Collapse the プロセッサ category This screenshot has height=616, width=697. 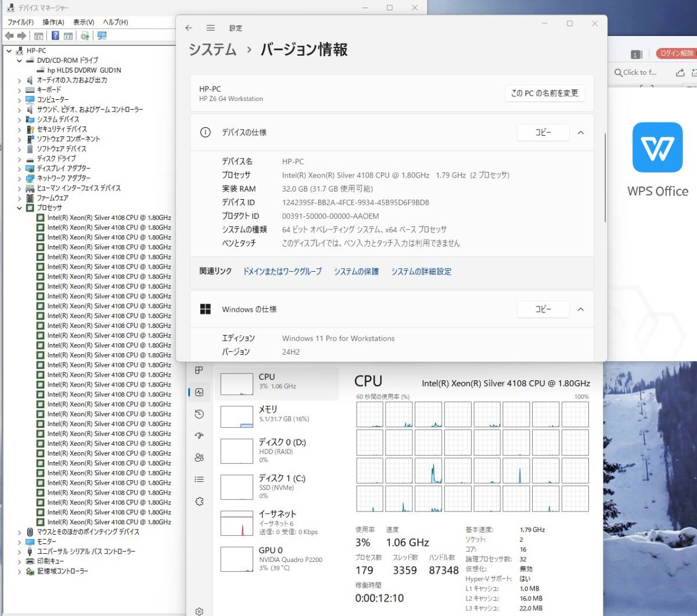click(19, 208)
